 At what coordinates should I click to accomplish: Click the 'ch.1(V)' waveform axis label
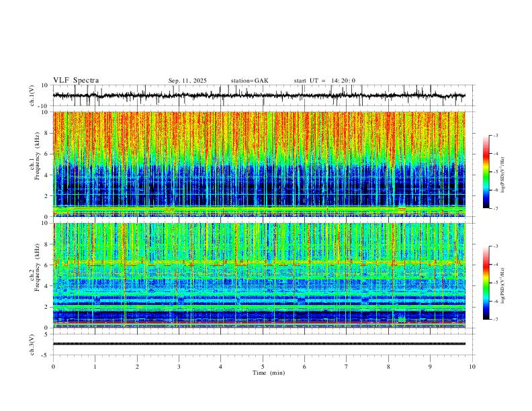click(x=32, y=95)
